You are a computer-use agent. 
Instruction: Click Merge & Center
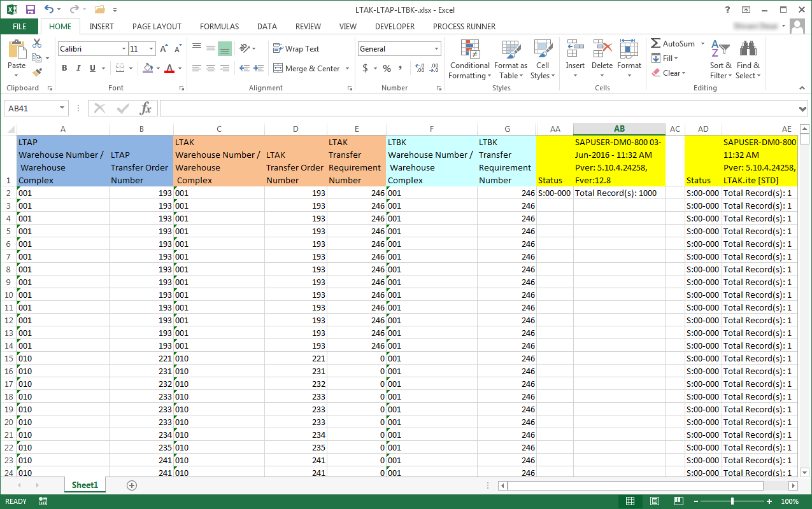pyautogui.click(x=310, y=68)
